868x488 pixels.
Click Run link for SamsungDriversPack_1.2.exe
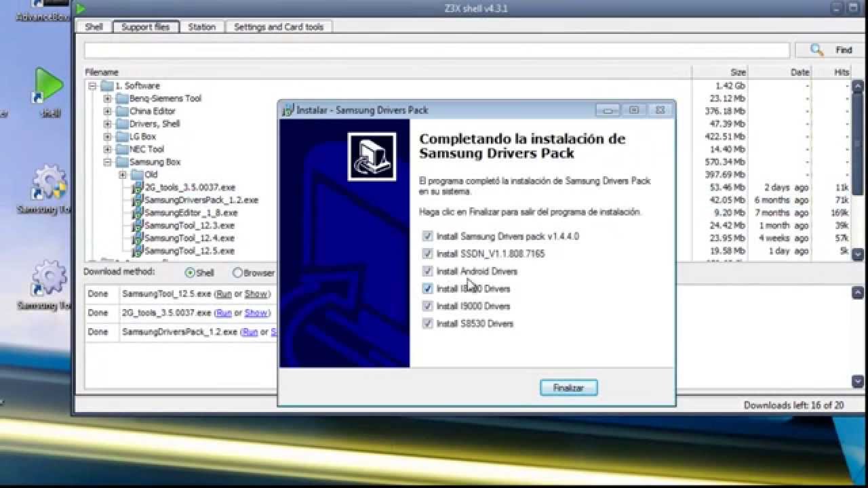[250, 331]
